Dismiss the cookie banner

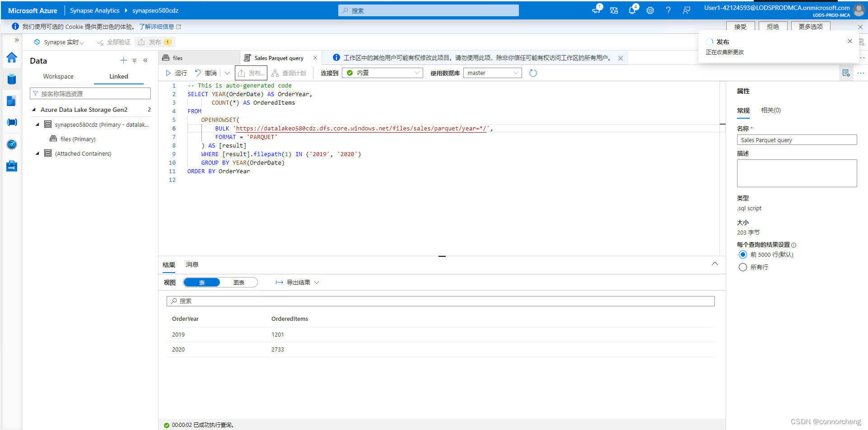tap(860, 27)
